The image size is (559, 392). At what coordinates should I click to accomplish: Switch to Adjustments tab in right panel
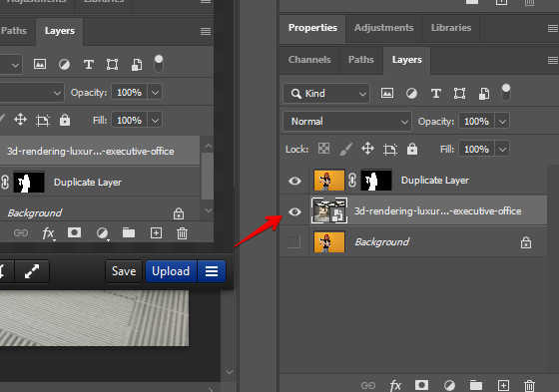click(x=383, y=28)
